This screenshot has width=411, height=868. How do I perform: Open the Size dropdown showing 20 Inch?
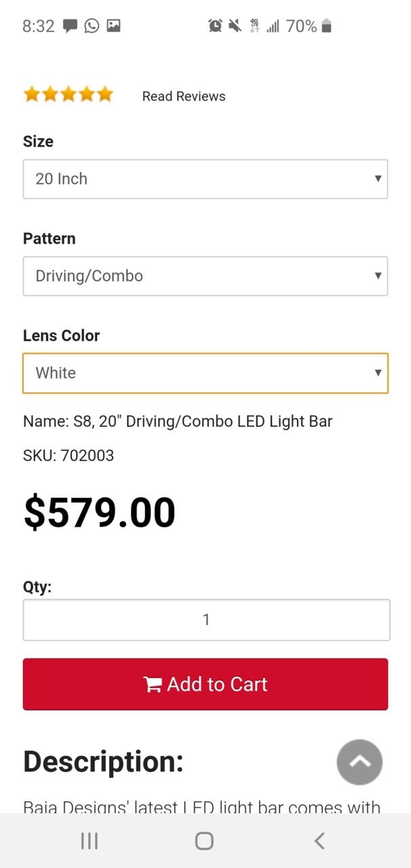206,179
